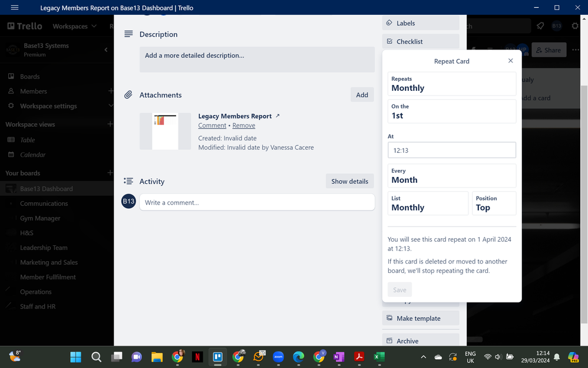
Task: Click the Write a comment field
Action: pos(257,202)
